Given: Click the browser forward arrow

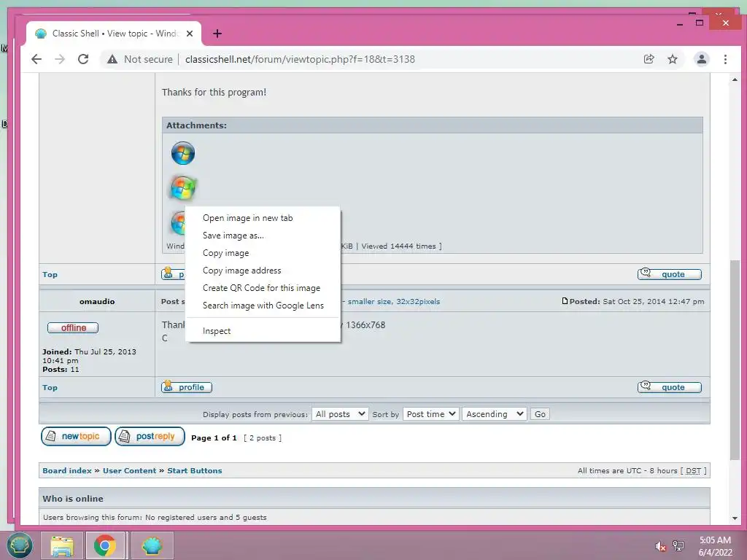Looking at the screenshot, I should pyautogui.click(x=60, y=59).
